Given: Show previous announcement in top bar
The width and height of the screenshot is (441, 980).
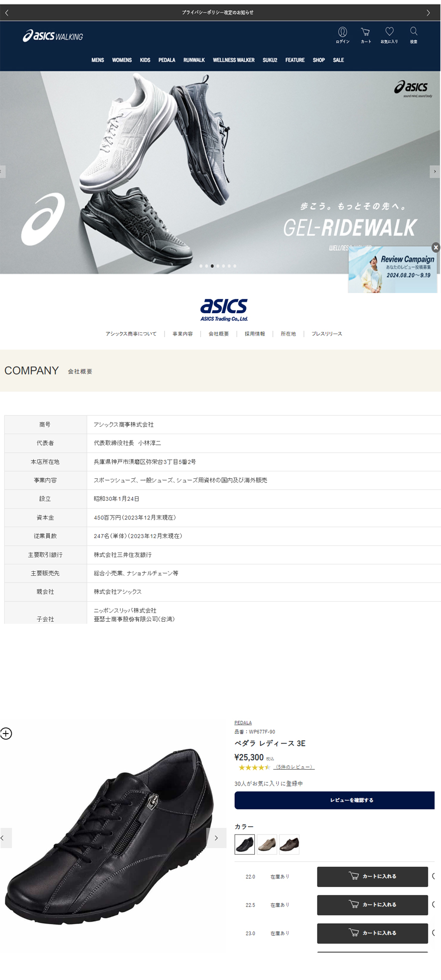Looking at the screenshot, I should (x=7, y=13).
